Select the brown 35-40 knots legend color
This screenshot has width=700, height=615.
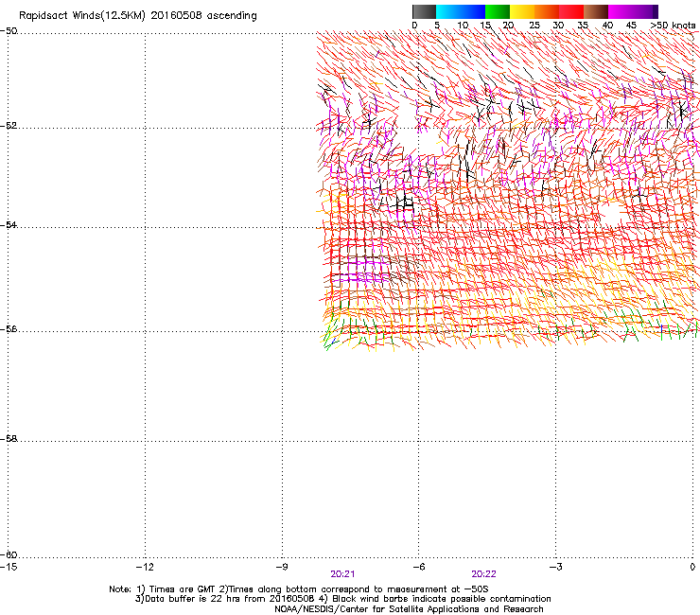[x=596, y=11]
